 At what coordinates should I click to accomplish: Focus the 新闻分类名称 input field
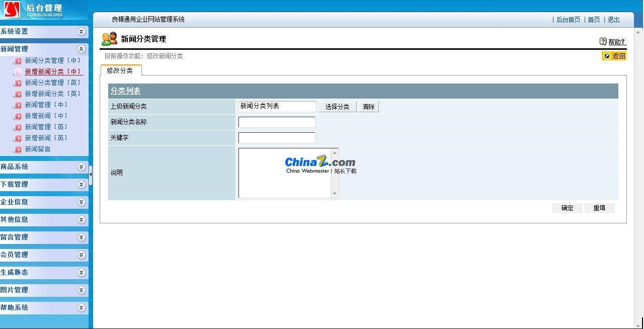277,122
